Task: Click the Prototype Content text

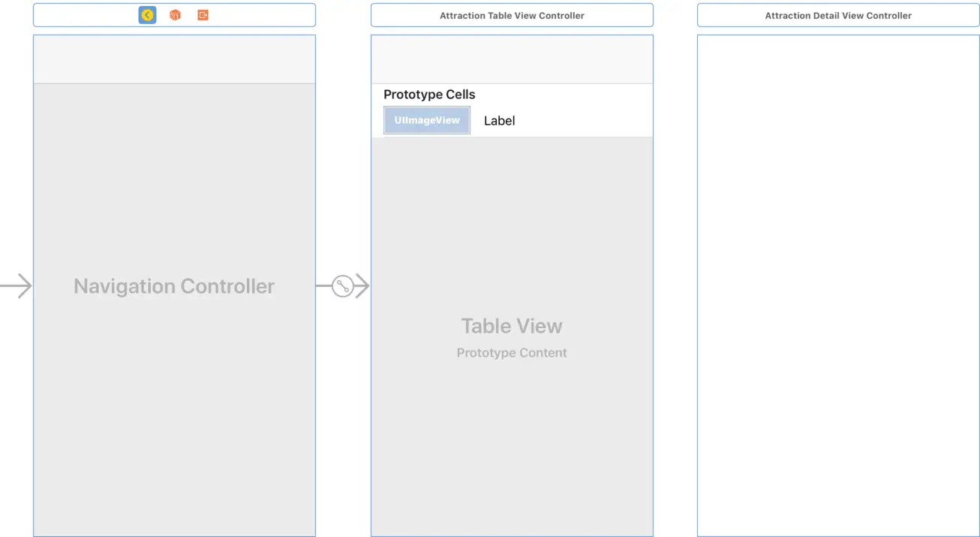Action: coord(512,353)
